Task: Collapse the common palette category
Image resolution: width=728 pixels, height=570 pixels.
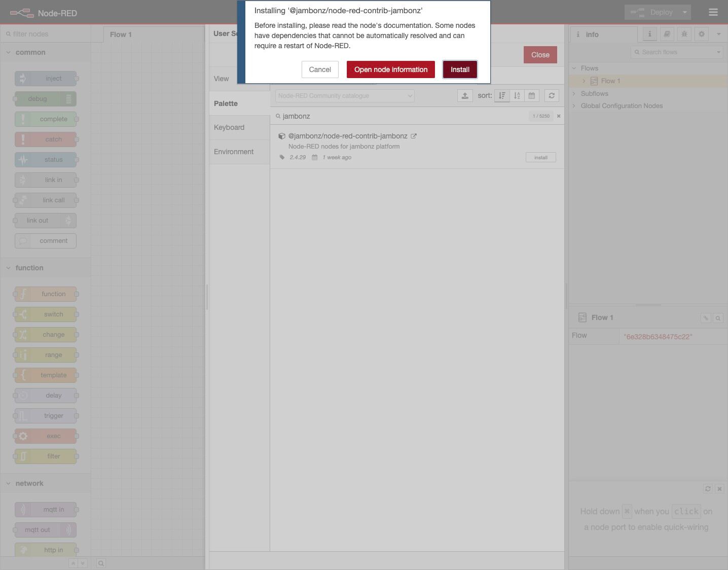Action: pyautogui.click(x=45, y=52)
